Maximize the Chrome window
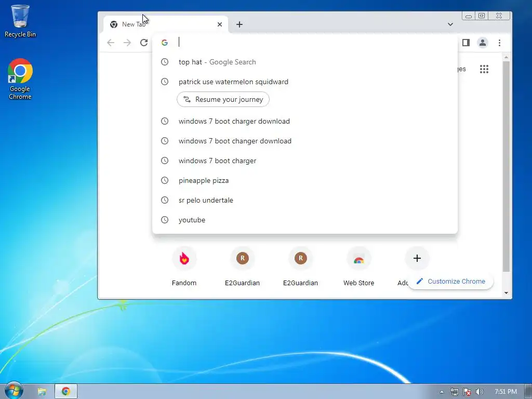The image size is (532, 399). pos(482,16)
